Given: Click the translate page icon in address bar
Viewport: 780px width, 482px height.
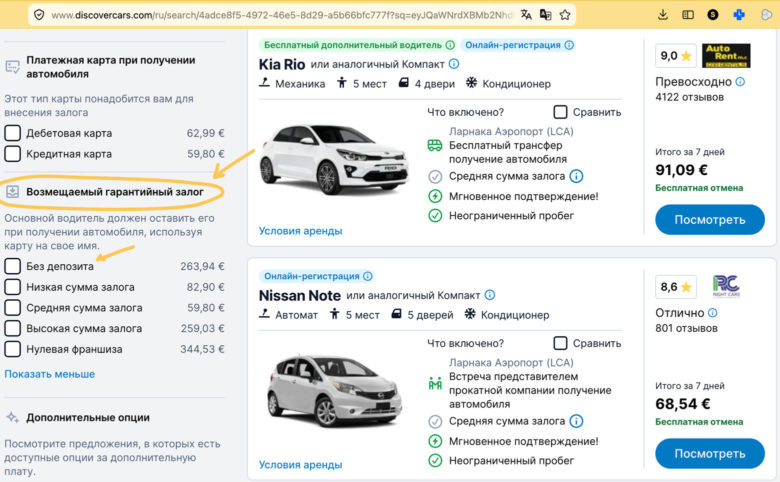Looking at the screenshot, I should pyautogui.click(x=526, y=15).
